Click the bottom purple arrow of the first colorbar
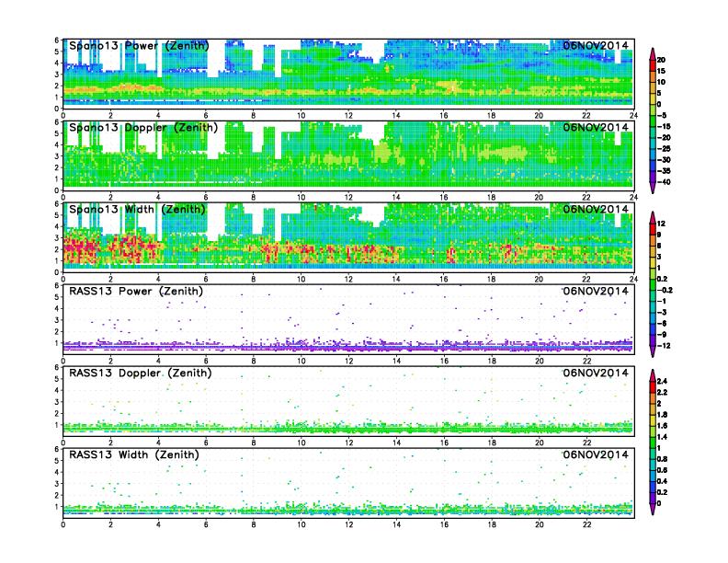Image resolution: width=728 pixels, height=563 pixels. [654, 189]
